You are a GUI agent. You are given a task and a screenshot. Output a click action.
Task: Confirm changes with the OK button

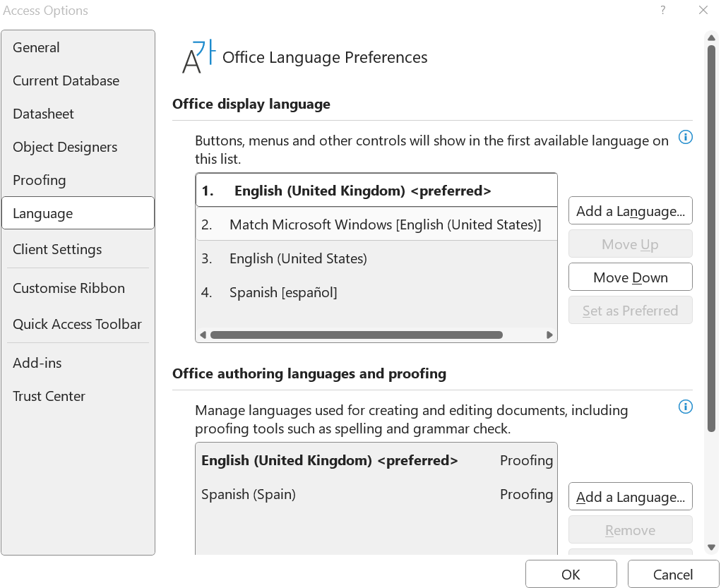(571, 575)
